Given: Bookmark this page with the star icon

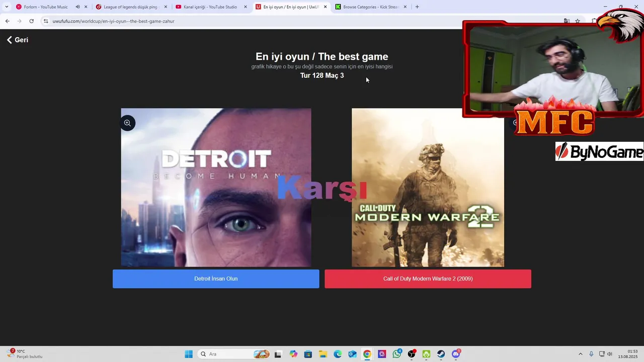Looking at the screenshot, I should point(578,21).
